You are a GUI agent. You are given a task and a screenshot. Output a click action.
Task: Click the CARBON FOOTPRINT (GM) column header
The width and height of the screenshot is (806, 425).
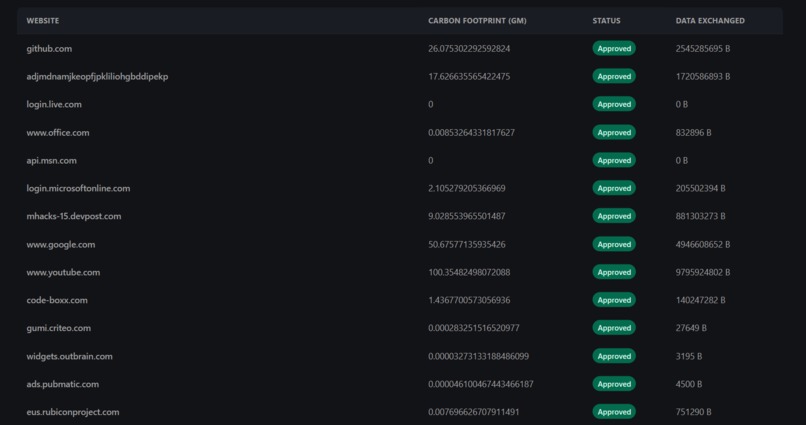(x=477, y=21)
